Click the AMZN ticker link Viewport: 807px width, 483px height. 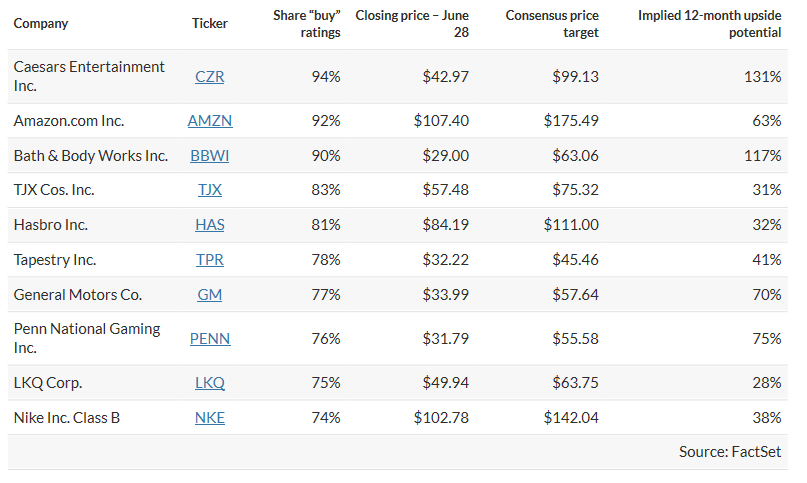click(210, 120)
